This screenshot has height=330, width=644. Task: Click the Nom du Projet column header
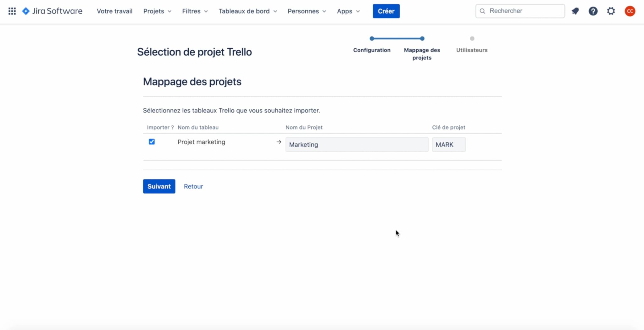click(304, 127)
